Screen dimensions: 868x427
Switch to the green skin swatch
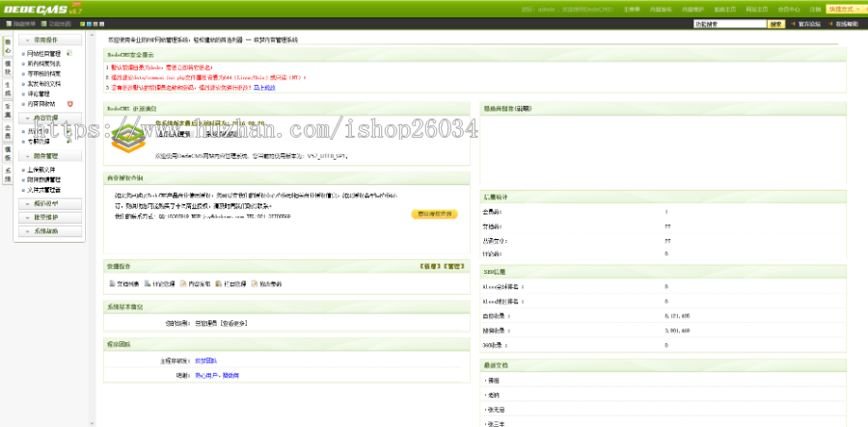click(83, 24)
